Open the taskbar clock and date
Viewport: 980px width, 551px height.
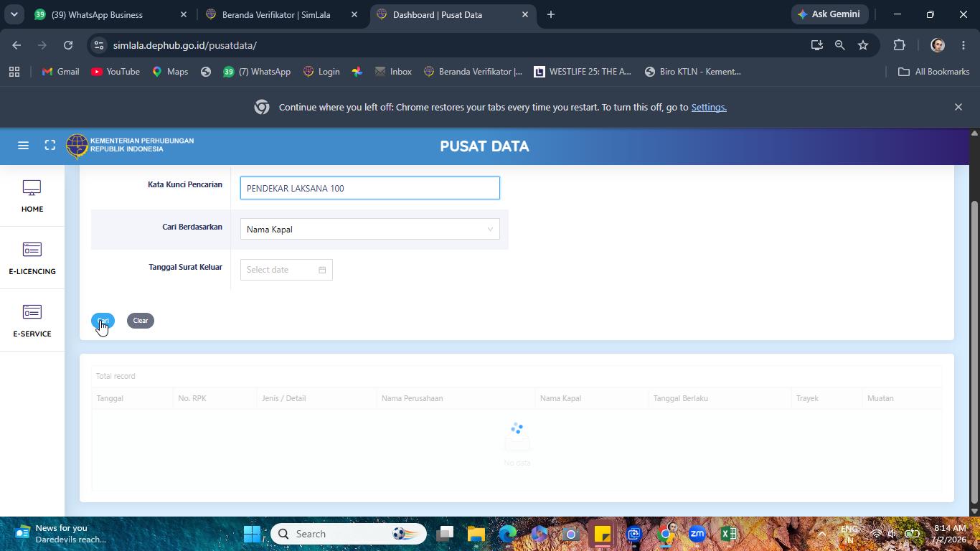[x=950, y=534]
